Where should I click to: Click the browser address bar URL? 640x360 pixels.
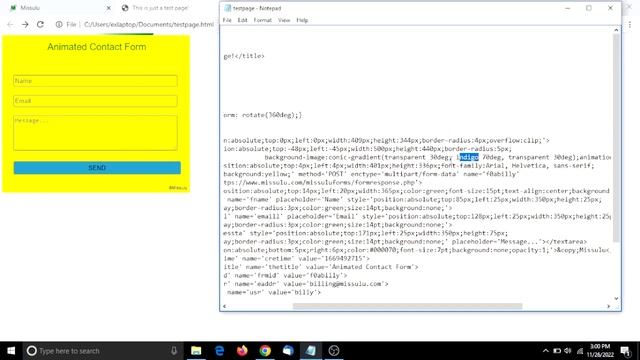click(149, 24)
